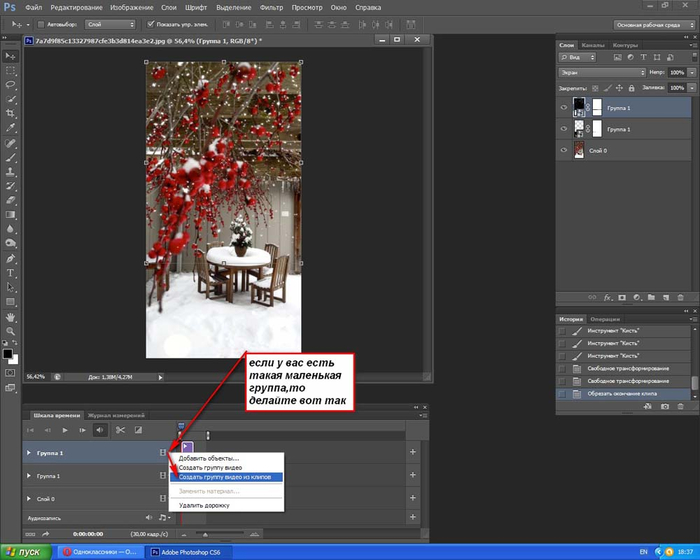Open the Заливка fill slider arrow
Screen dimensions: 700x560
692,88
